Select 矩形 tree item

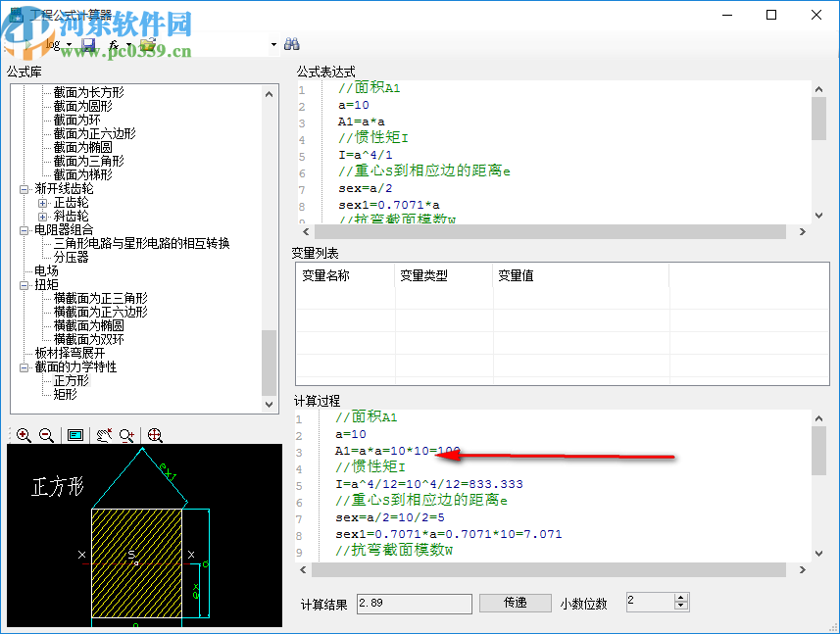click(66, 395)
